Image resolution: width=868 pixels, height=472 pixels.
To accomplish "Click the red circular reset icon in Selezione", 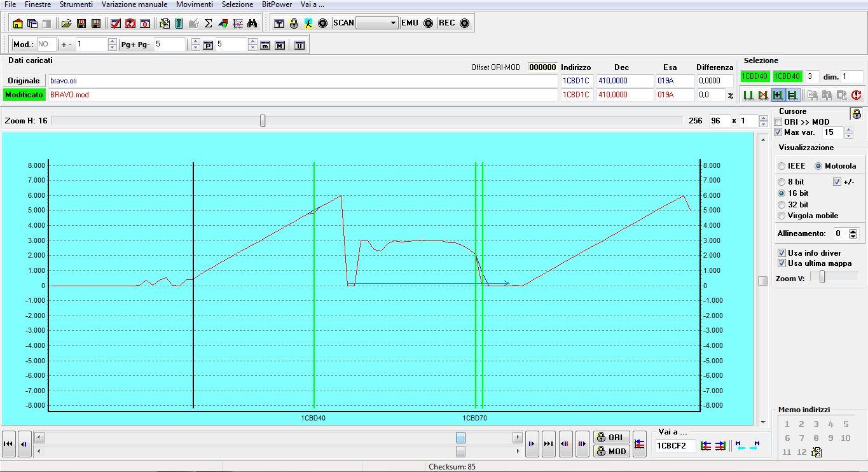I will coord(856,95).
